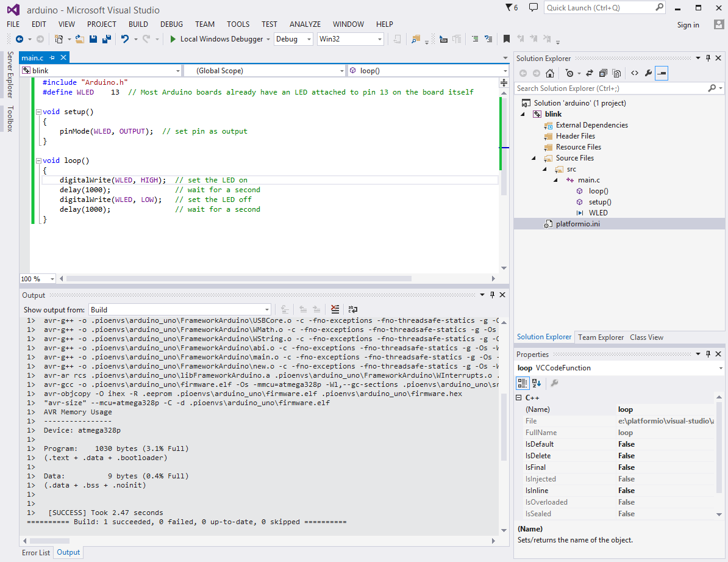Click the Output panel horizontal scrollbar thumb
This screenshot has height=562, width=728.
(x=49, y=541)
